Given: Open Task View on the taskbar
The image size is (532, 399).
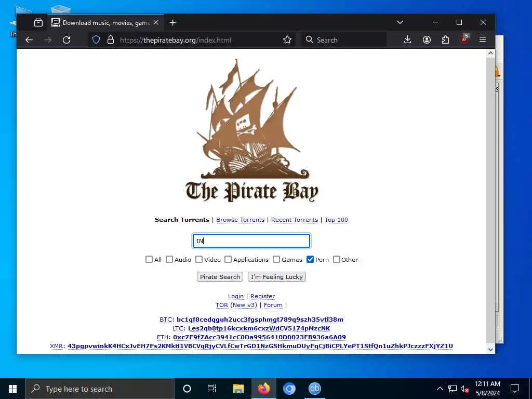Looking at the screenshot, I should 212,389.
